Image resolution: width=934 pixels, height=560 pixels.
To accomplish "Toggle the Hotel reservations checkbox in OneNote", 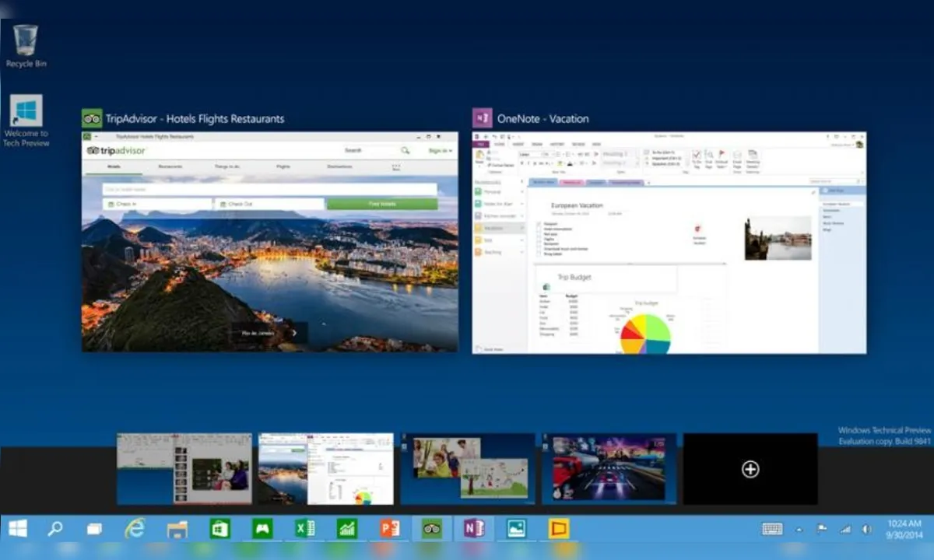I will point(539,229).
